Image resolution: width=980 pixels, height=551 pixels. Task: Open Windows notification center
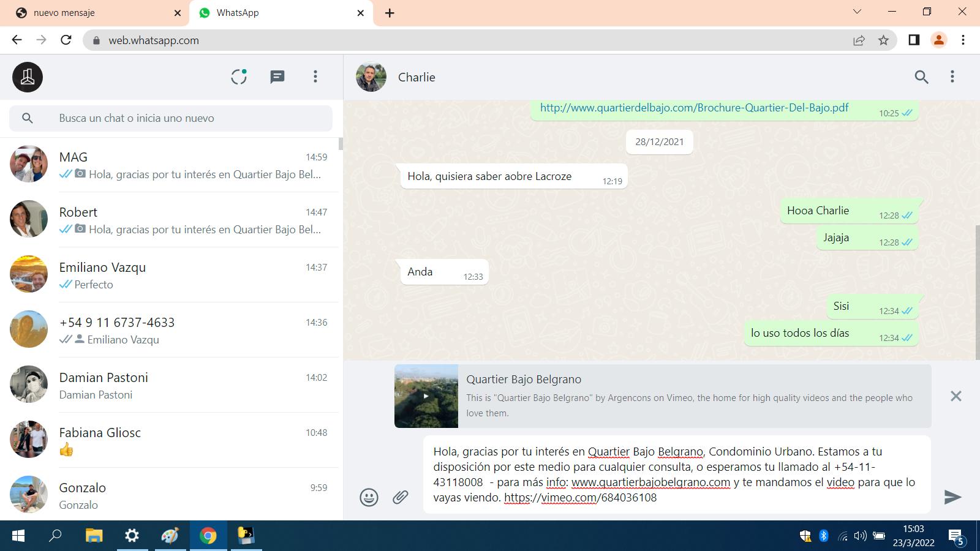[956, 537]
